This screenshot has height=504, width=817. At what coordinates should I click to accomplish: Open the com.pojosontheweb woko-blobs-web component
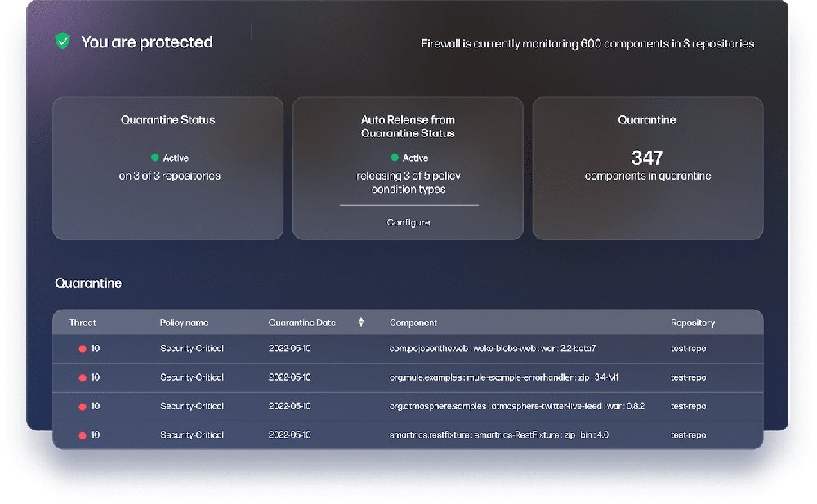[492, 349]
